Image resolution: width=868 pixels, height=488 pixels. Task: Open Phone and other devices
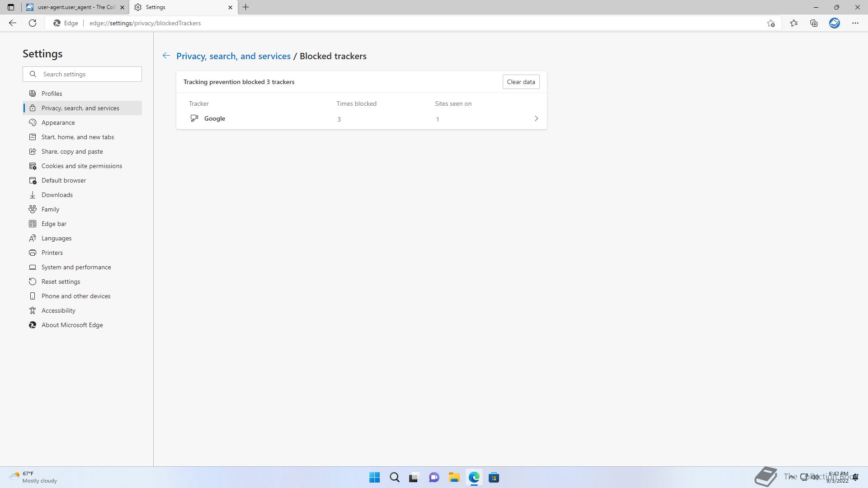point(82,296)
